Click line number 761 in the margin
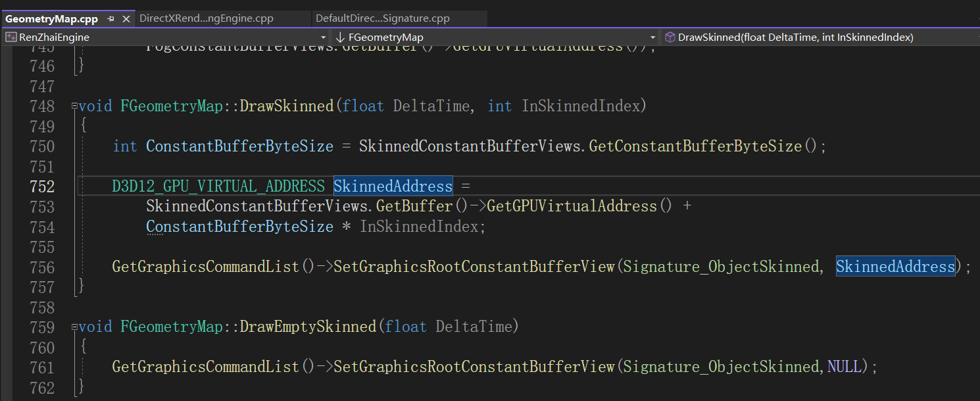 click(x=43, y=367)
